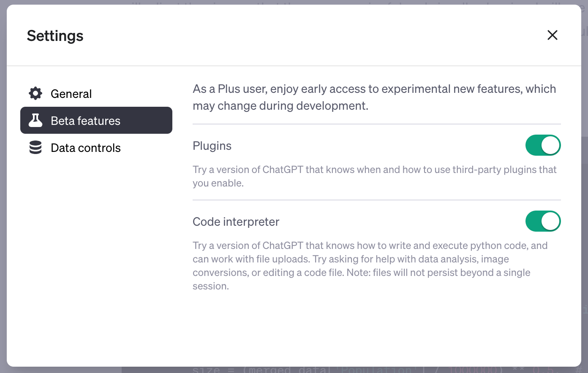Screen dimensions: 588x373
Task: Turn off the Code interpreter toggle
Action: 543,221
